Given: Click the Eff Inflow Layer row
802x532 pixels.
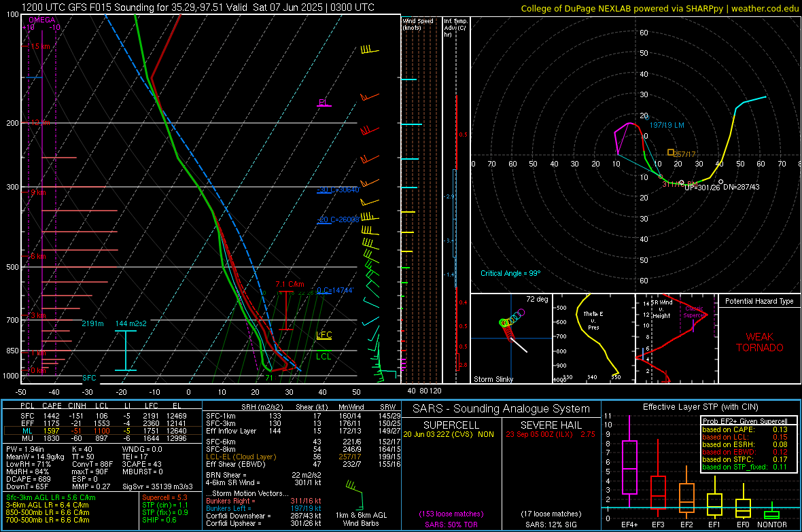Looking at the screenshot, I should click(303, 431).
